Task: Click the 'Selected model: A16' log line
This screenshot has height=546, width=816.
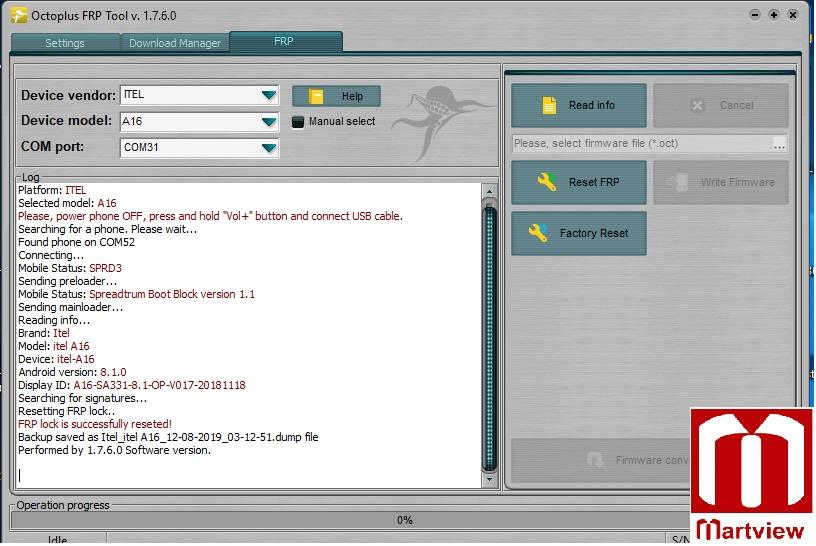Action: [x=67, y=203]
